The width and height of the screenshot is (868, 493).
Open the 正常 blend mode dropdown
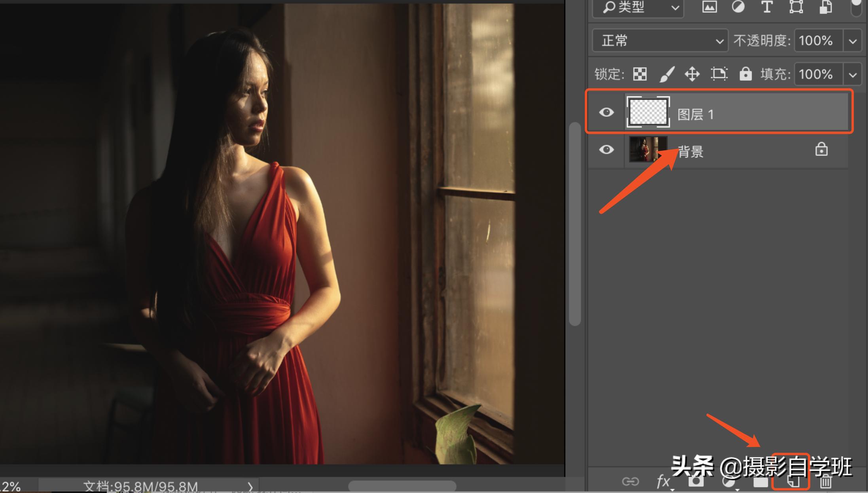pos(660,40)
